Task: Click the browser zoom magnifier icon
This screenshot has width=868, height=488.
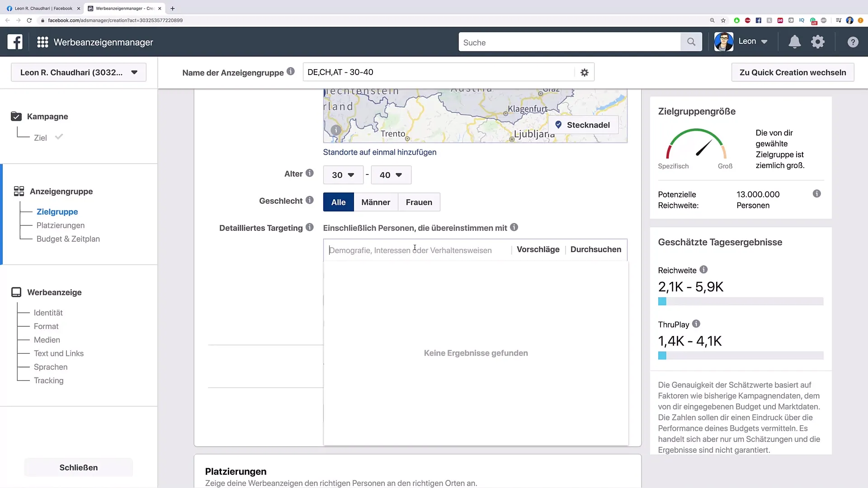Action: [x=712, y=20]
